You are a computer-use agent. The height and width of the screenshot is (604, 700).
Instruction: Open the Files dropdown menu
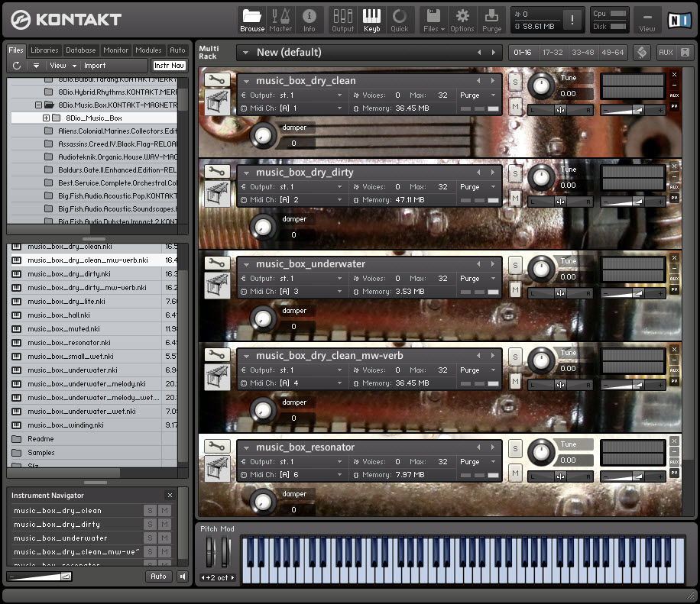pos(433,20)
